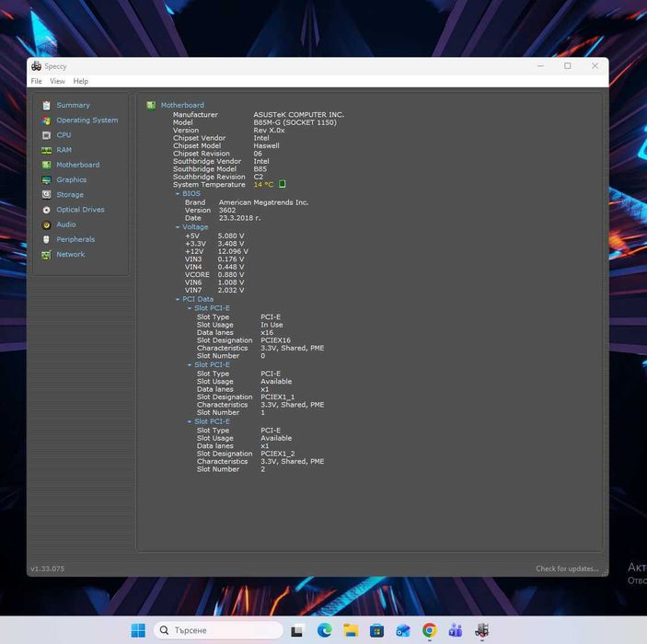The height and width of the screenshot is (644, 647).
Task: Click the CPU chip icon
Action: click(46, 135)
